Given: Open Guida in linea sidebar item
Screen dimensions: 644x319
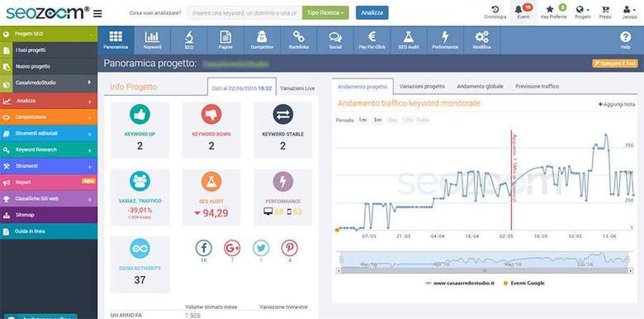Looking at the screenshot, I should 49,231.
